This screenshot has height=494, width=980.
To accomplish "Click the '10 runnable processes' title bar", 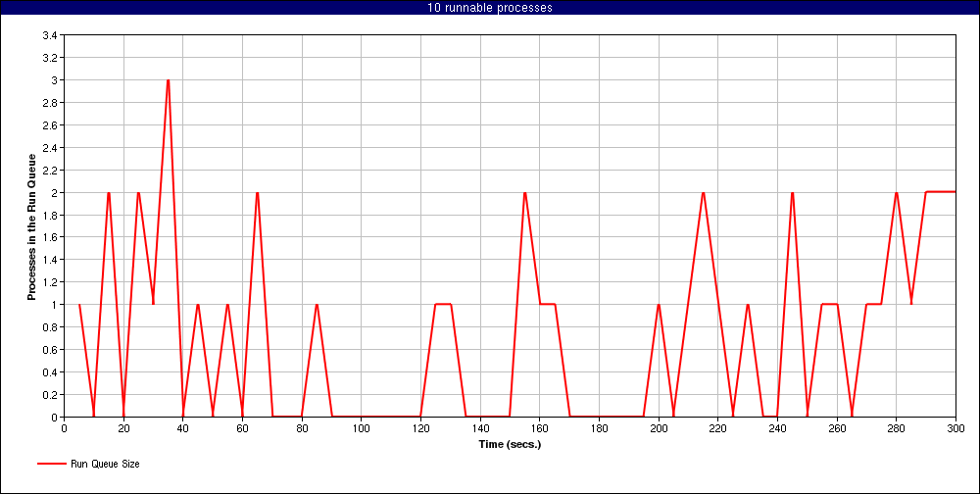I will click(490, 8).
